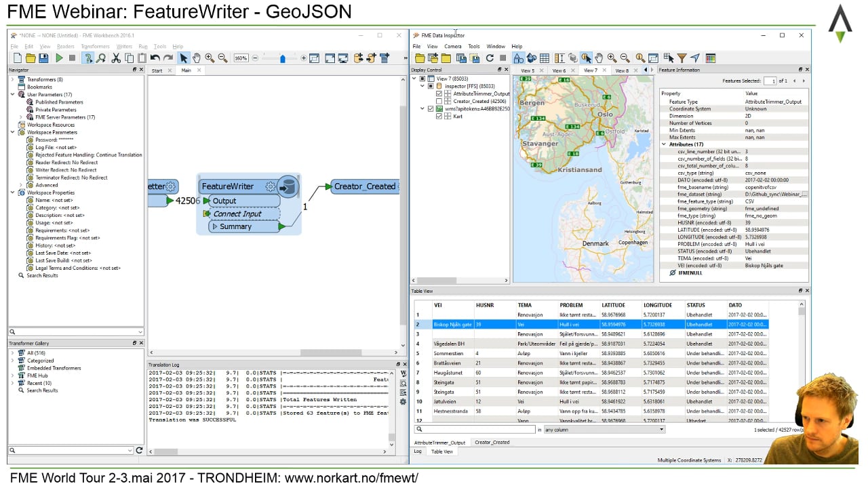Switch to Creator_Created table tab
The height and width of the screenshot is (488, 868).
click(492, 443)
